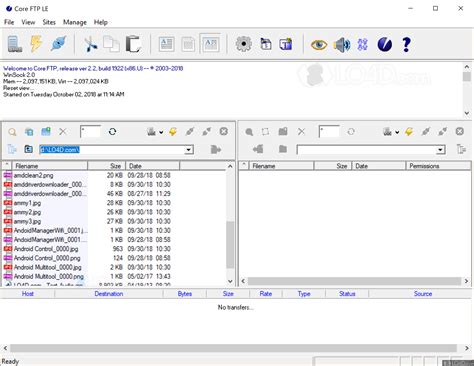Click local pane lightning bolt icon
The width and height of the screenshot is (474, 366).
click(x=173, y=132)
